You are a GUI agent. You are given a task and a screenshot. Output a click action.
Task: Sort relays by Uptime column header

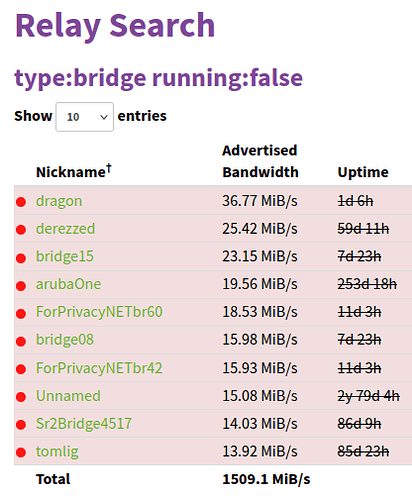coord(363,172)
